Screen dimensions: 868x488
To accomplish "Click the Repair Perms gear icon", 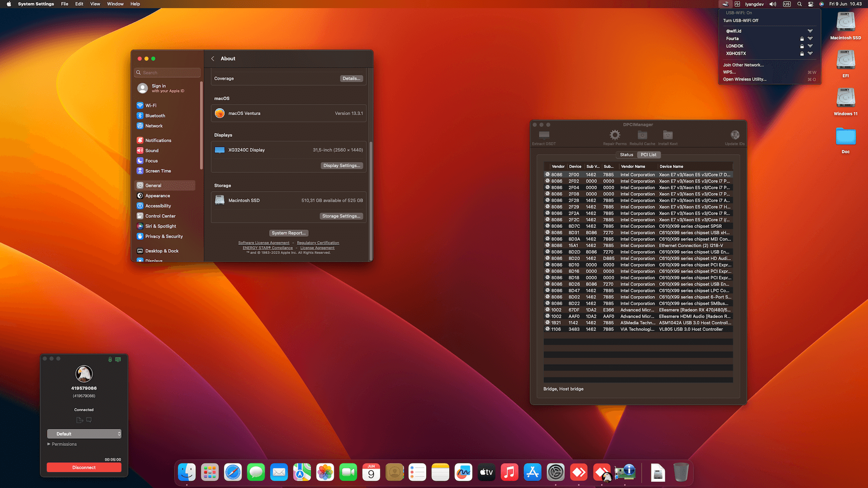I will point(614,135).
